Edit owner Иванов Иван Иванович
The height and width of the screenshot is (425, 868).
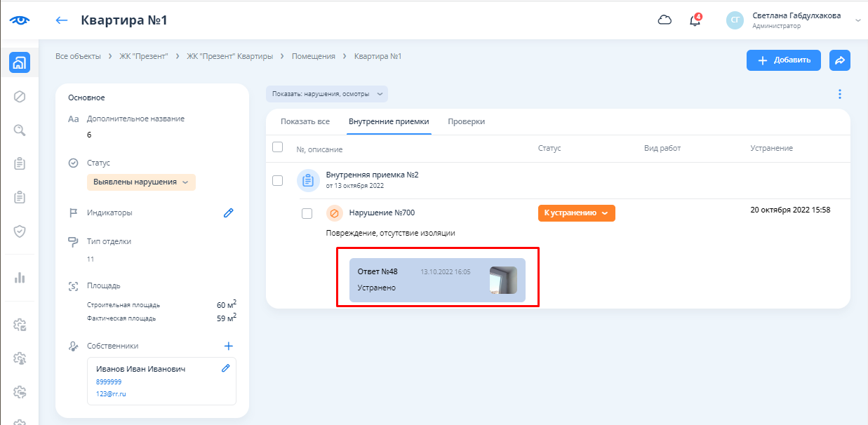click(x=225, y=368)
